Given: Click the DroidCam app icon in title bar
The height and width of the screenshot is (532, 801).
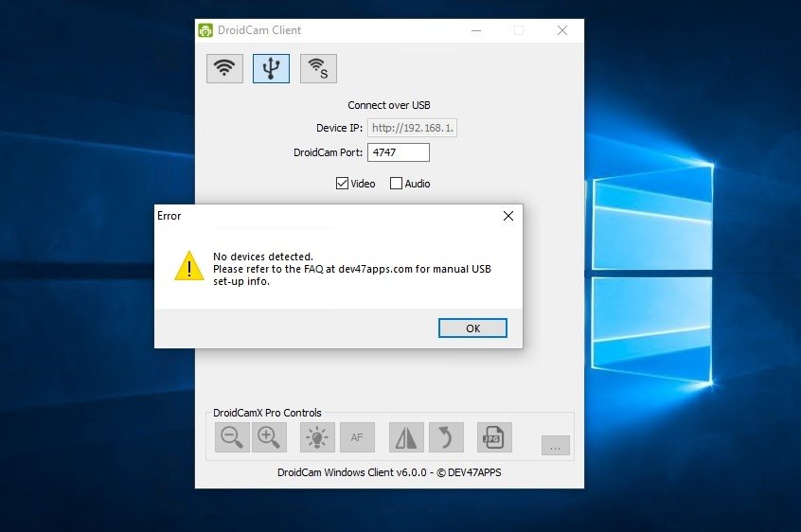Looking at the screenshot, I should pyautogui.click(x=205, y=30).
